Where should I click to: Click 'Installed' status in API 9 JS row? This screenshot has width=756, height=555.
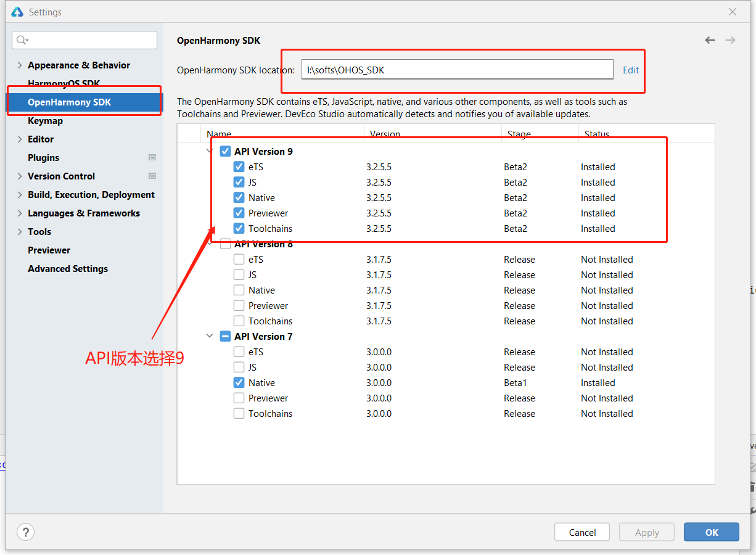(x=598, y=183)
